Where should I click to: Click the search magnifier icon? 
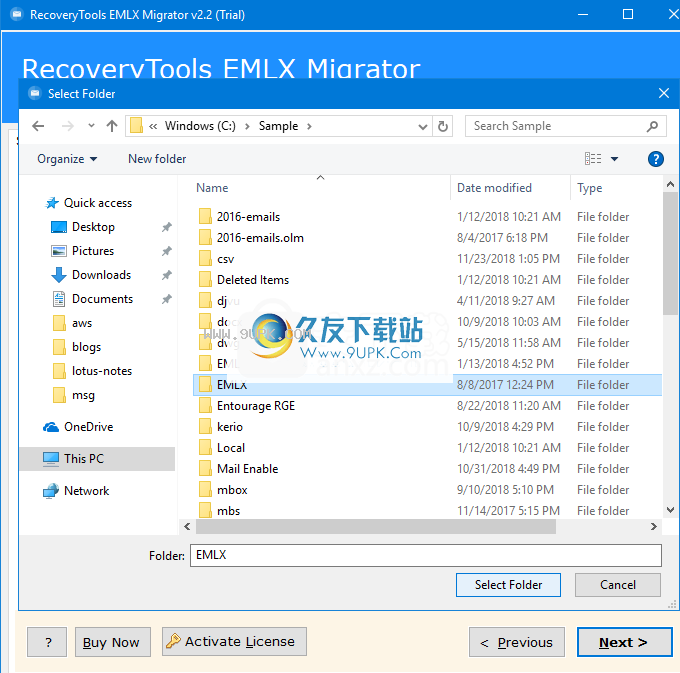click(652, 126)
